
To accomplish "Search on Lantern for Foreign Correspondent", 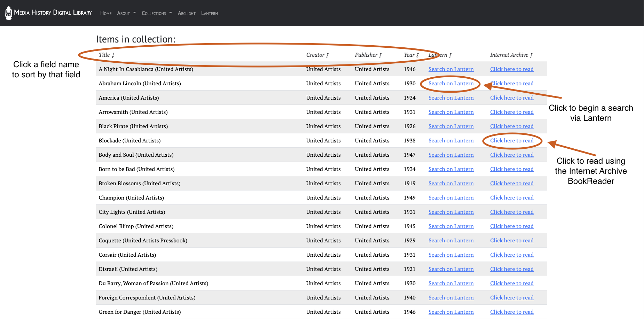I will tap(451, 298).
